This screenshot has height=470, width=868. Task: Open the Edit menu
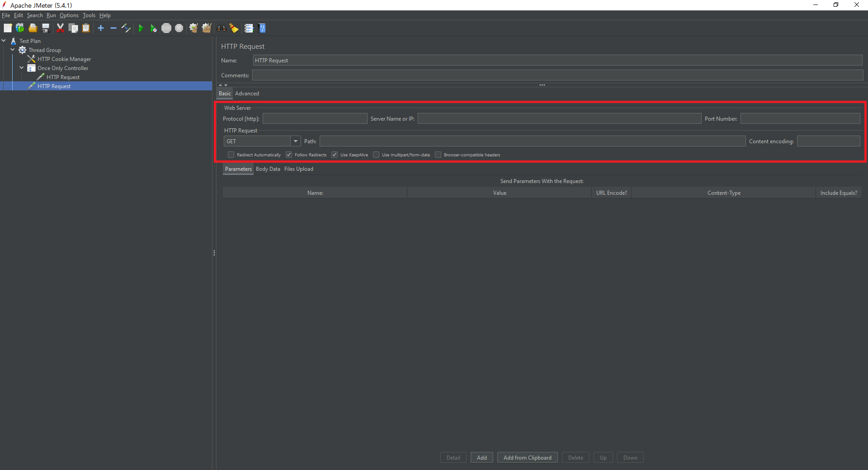(18, 15)
